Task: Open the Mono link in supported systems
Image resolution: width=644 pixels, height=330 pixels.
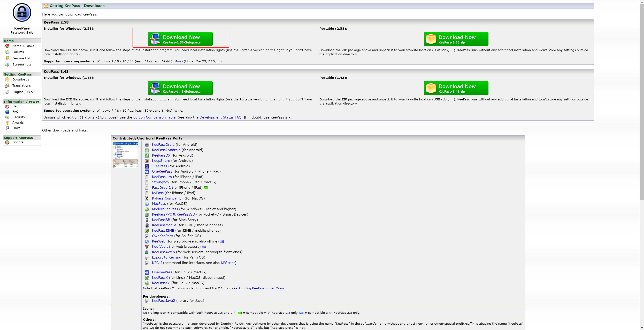Action: pos(178,61)
